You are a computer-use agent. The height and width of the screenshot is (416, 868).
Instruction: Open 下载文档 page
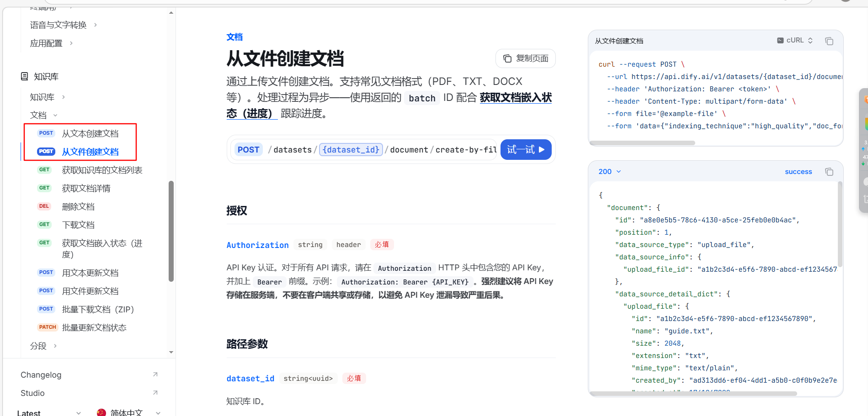click(x=78, y=225)
